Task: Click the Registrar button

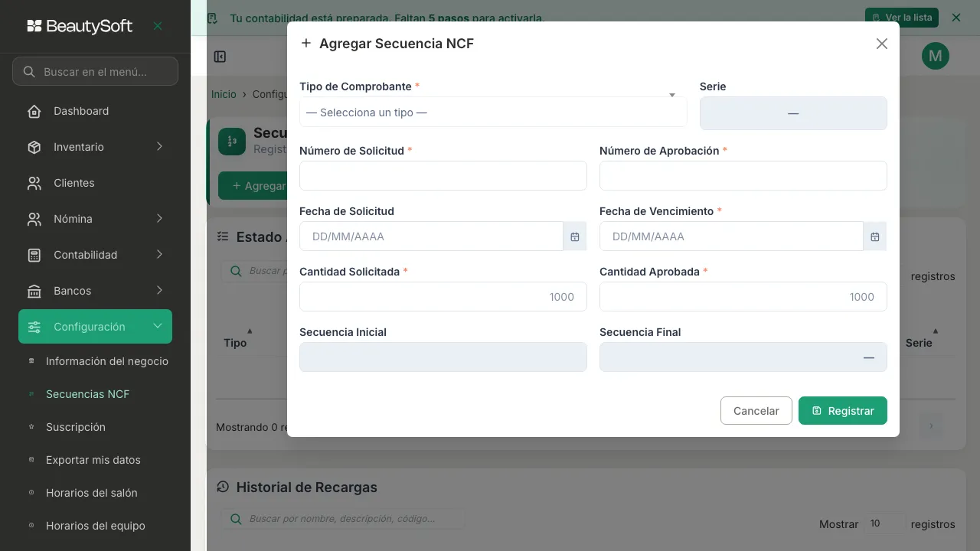Action: pos(842,410)
